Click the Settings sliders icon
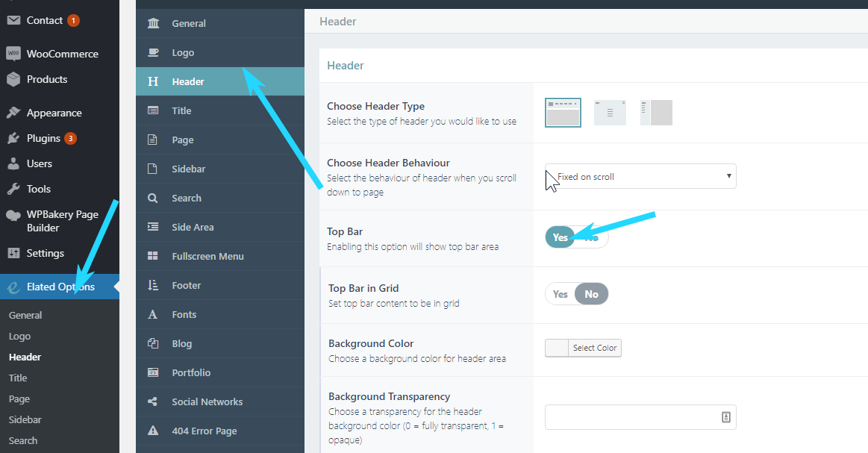868x453 pixels. tap(13, 254)
